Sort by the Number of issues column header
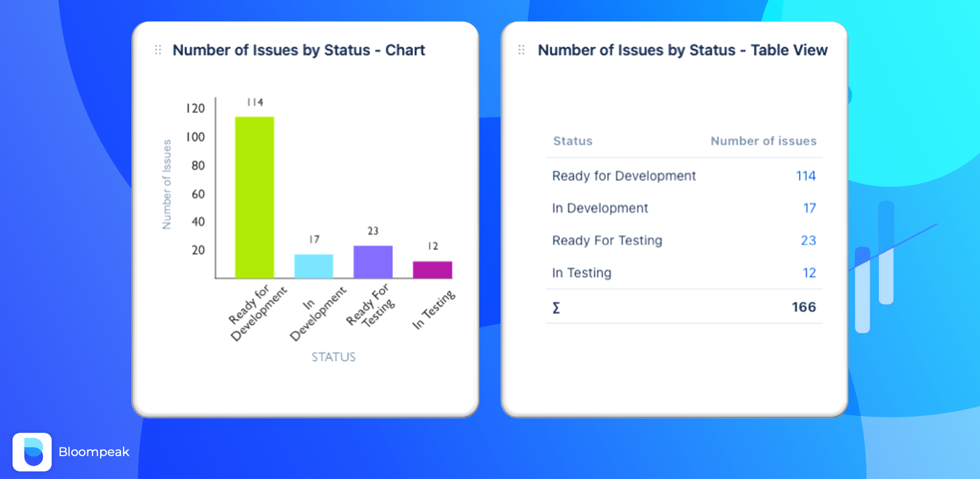The width and height of the screenshot is (980, 479). 763,141
